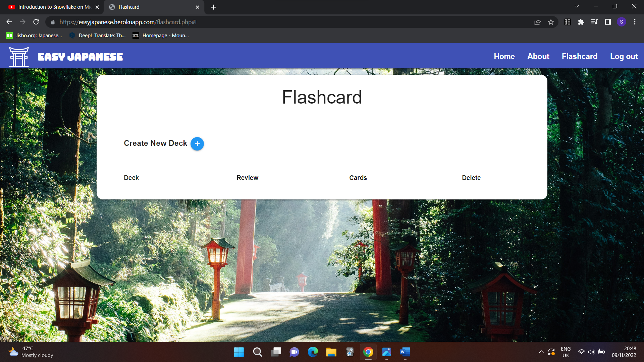Bookmark this page with the star icon

(551, 22)
